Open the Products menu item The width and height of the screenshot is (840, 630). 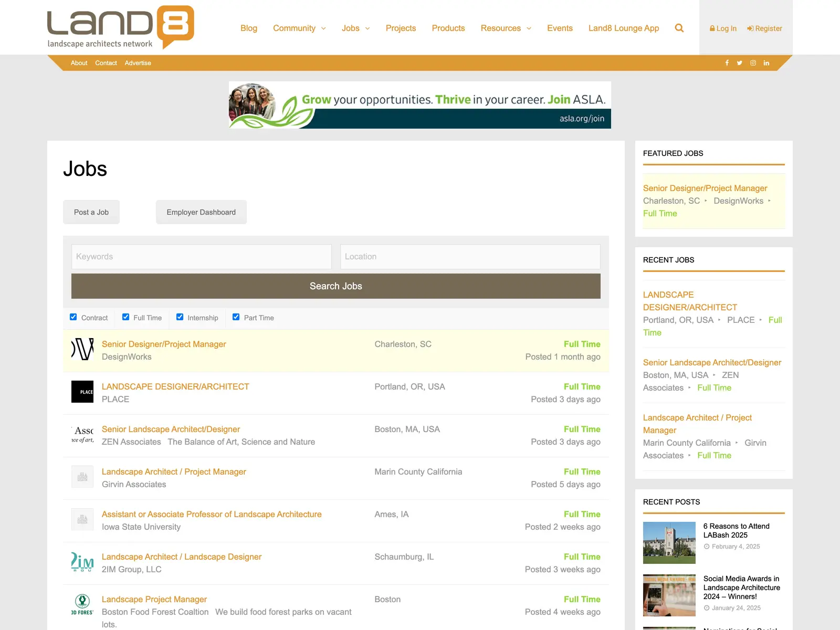pyautogui.click(x=448, y=28)
